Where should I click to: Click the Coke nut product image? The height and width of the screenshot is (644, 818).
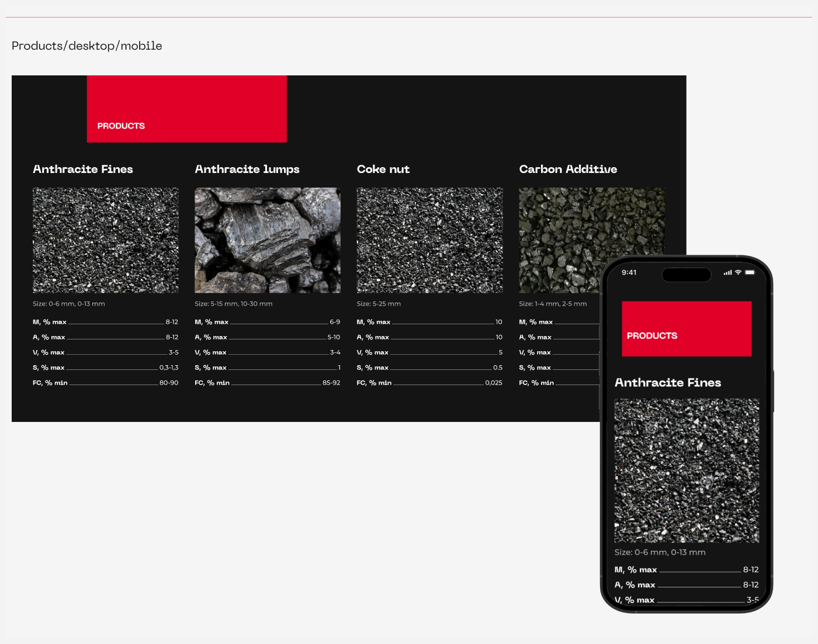coord(429,240)
